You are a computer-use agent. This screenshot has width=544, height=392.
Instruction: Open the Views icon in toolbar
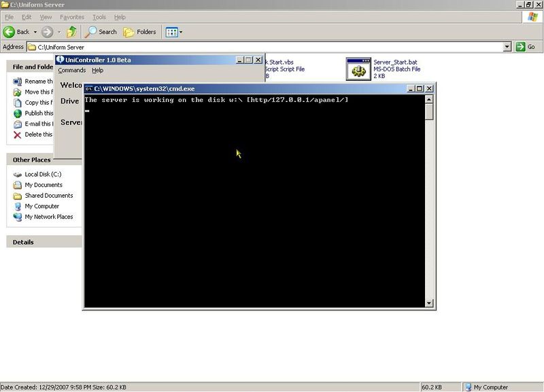pos(172,32)
